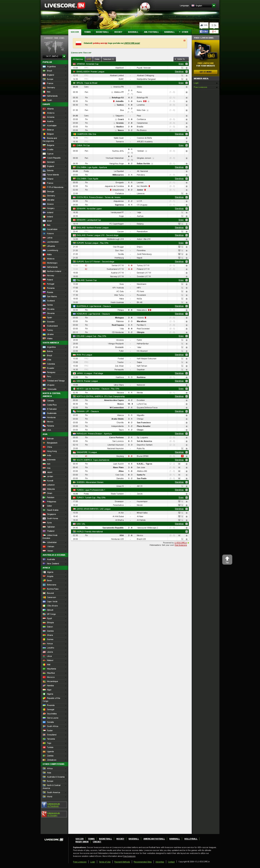The height and width of the screenshot is (868, 260).
Task: Click the Google +1 button
Action: [214, 32]
